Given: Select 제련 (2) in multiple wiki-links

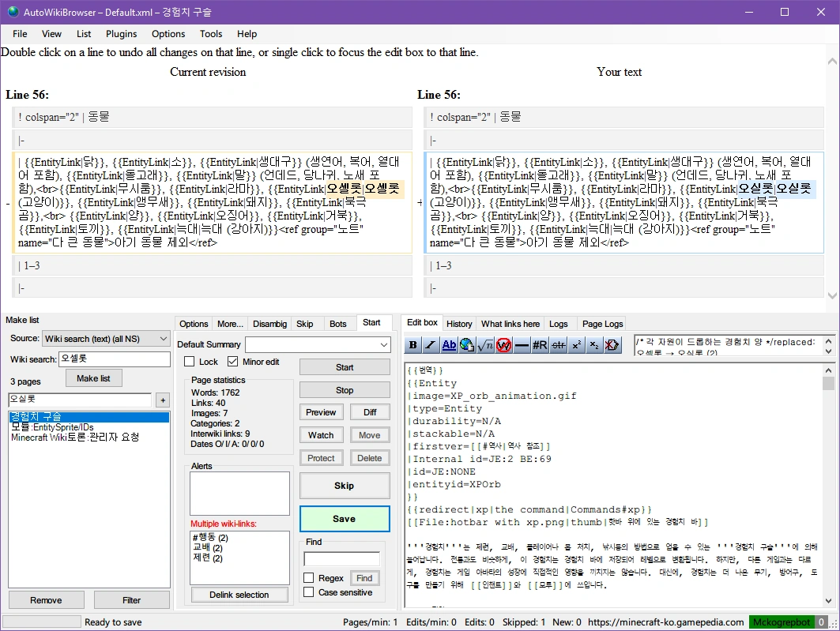Looking at the screenshot, I should click(x=208, y=558).
